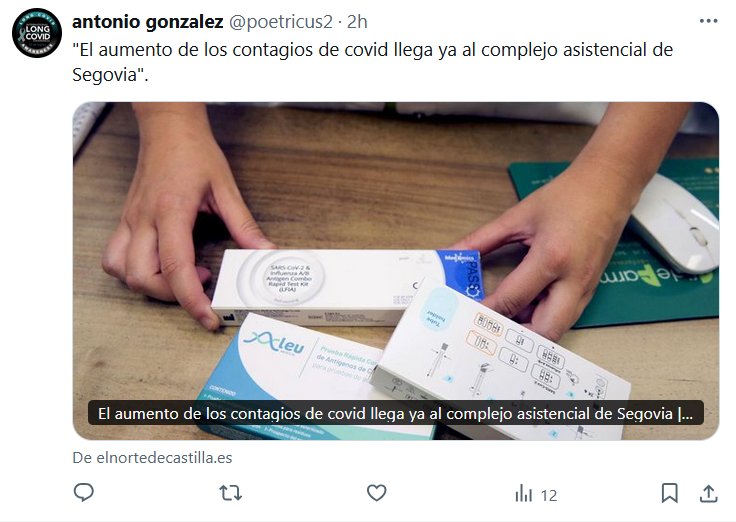This screenshot has width=736, height=522.
Task: Click the white computer mouse in photo
Action: pos(673,224)
